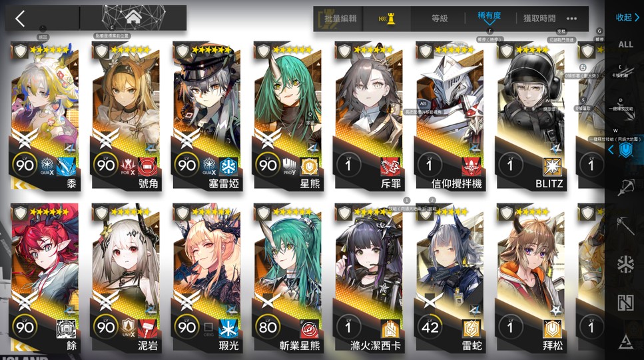The height and width of the screenshot is (360, 644).
Task: Sort operators by 獲取時間
Action: point(539,19)
